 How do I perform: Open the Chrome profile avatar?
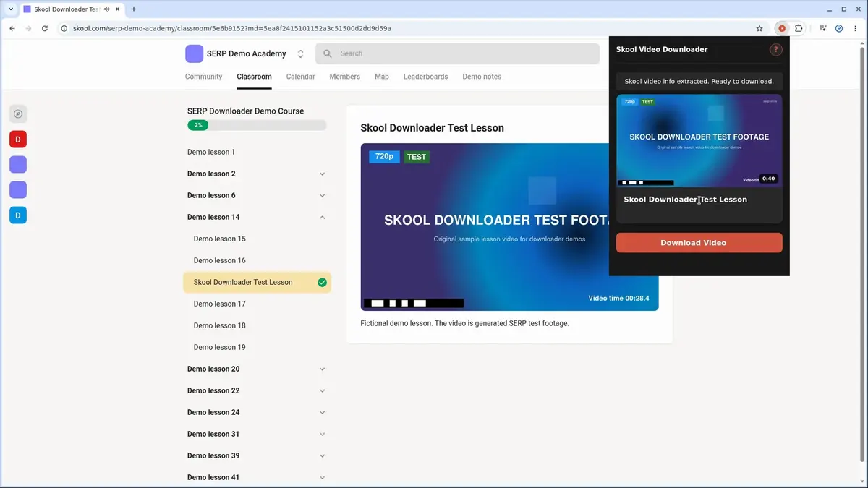[839, 28]
